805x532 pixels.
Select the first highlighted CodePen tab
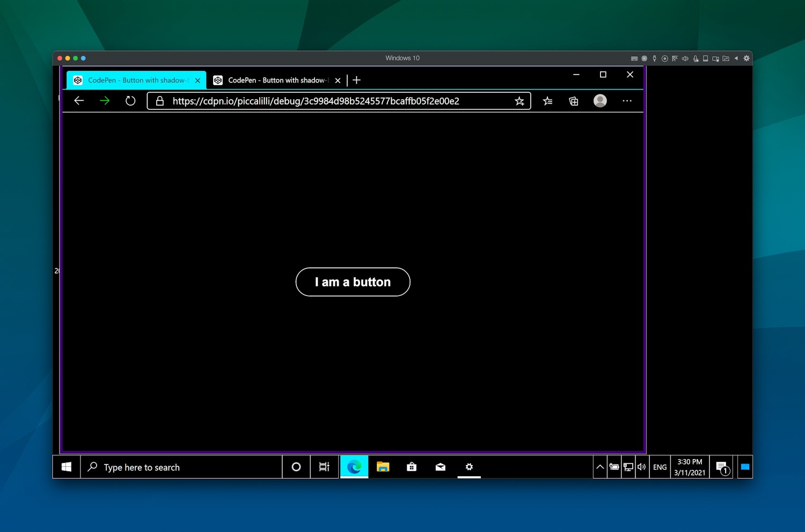(136, 80)
